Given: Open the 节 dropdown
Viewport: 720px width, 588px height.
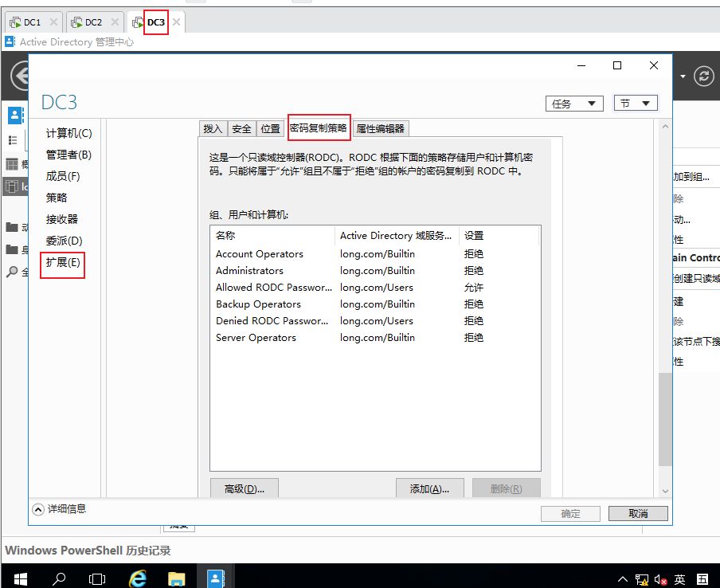Looking at the screenshot, I should pos(636,104).
